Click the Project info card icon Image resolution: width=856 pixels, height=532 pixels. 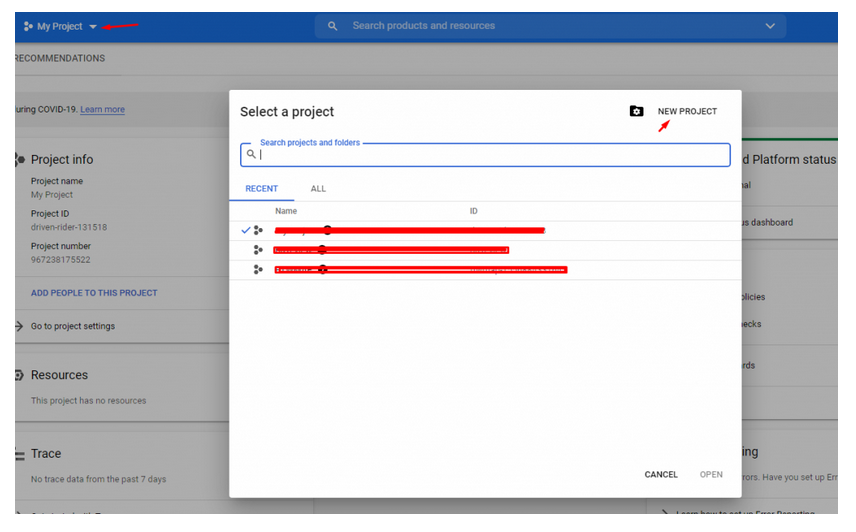point(20,159)
